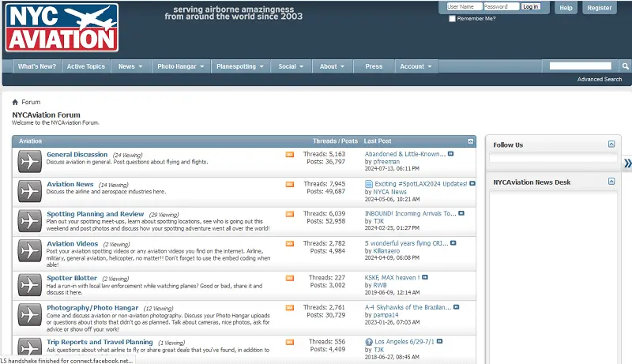Viewport: 632px width, 364px height.
Task: Click RSS icon for Spotting Planning and Review
Action: (290, 214)
